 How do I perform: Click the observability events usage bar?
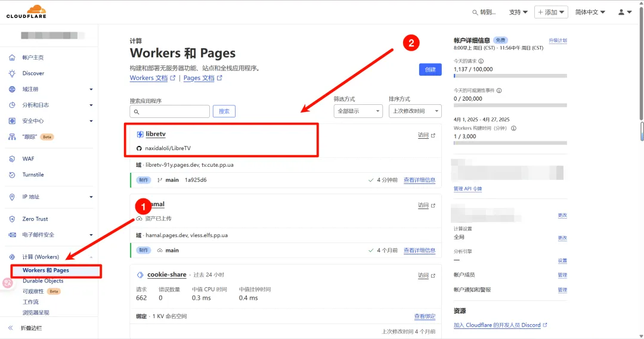pos(510,105)
